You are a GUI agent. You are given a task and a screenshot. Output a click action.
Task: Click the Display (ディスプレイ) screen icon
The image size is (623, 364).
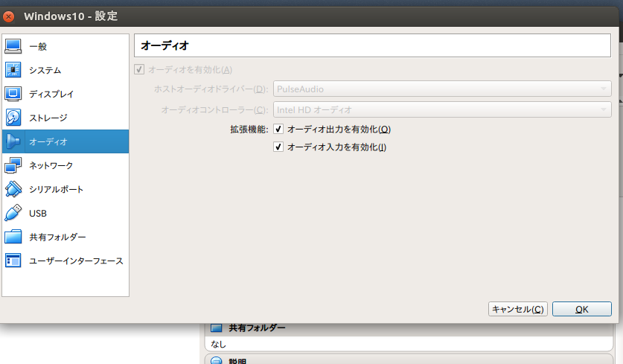13,94
